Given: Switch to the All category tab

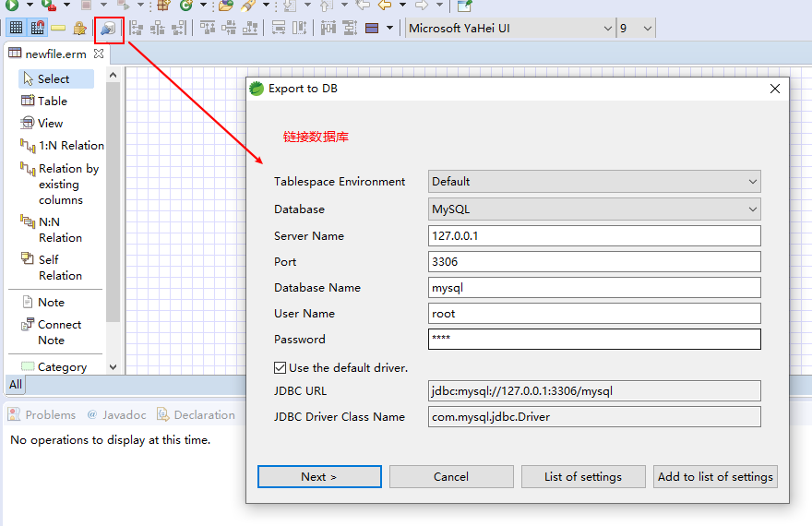Looking at the screenshot, I should coord(16,384).
